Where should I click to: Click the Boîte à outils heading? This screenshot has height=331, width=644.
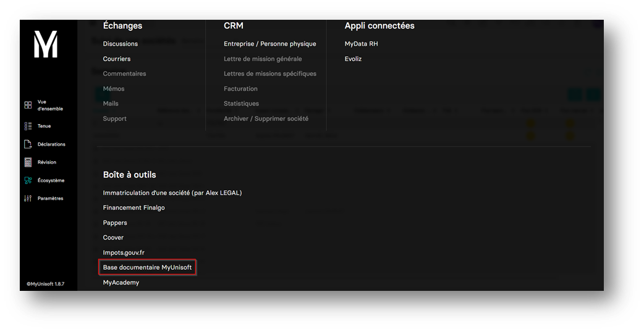coord(129,175)
